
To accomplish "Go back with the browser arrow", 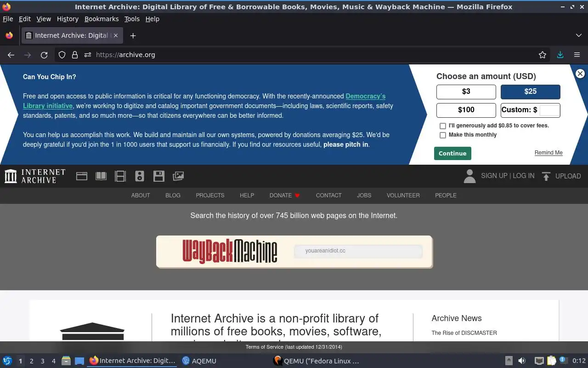I will point(11,55).
